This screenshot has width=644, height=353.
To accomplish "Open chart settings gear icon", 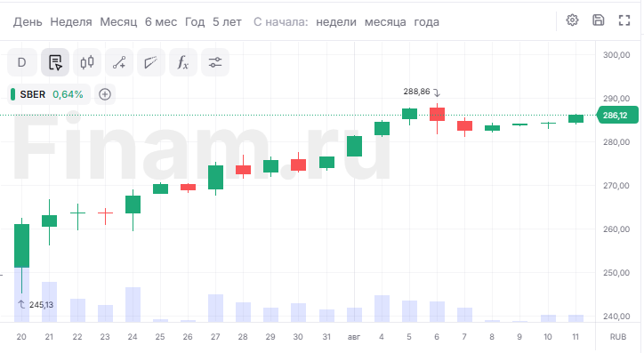I will click(x=572, y=20).
